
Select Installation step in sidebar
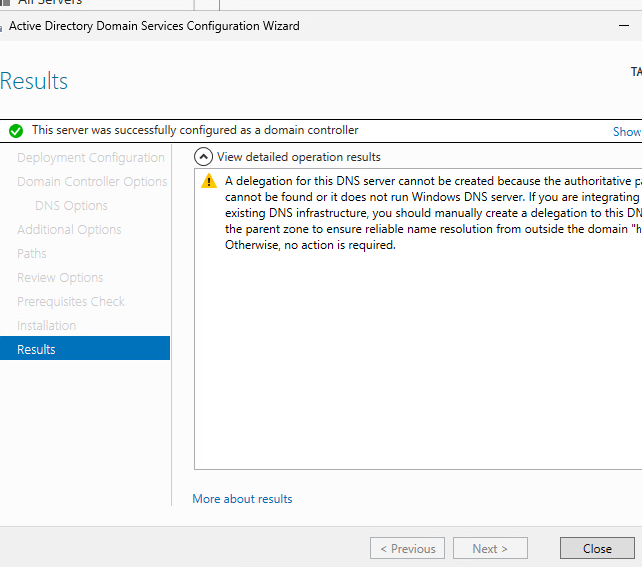(x=46, y=325)
